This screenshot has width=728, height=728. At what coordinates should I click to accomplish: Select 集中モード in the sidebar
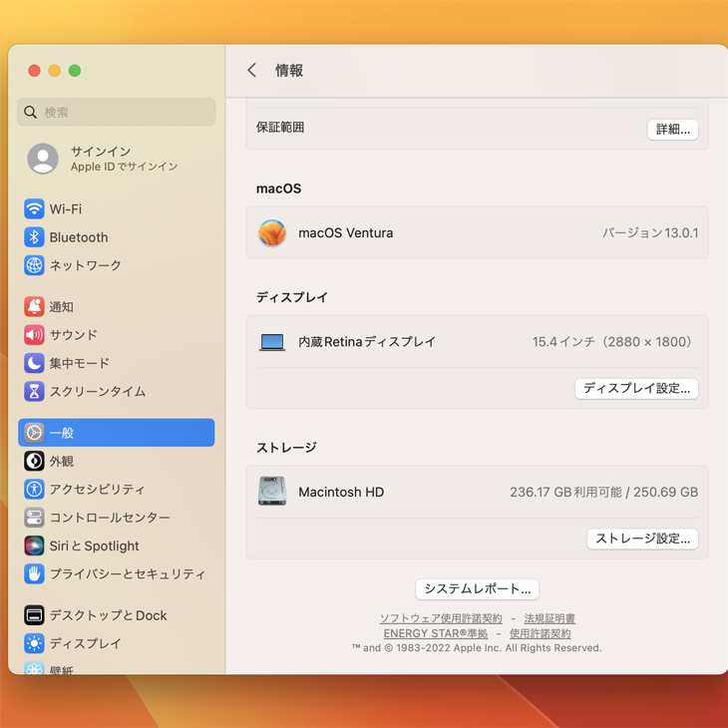(116, 363)
